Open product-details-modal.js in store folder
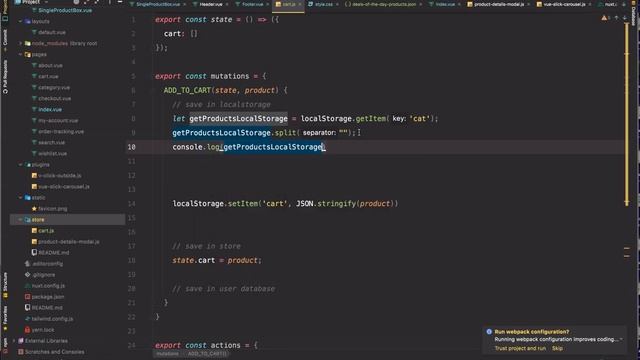 (69, 242)
